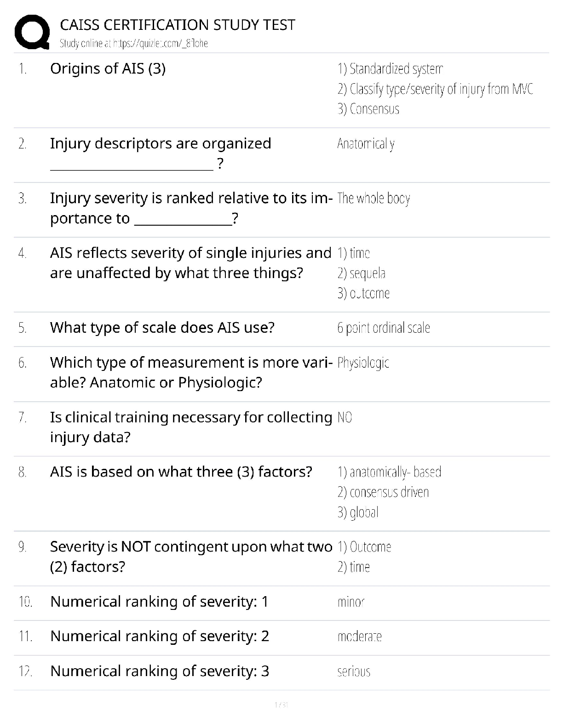This screenshot has height=728, width=563.
Task: Select the question 'Origins of AIS (3)'
Action: pos(108,69)
